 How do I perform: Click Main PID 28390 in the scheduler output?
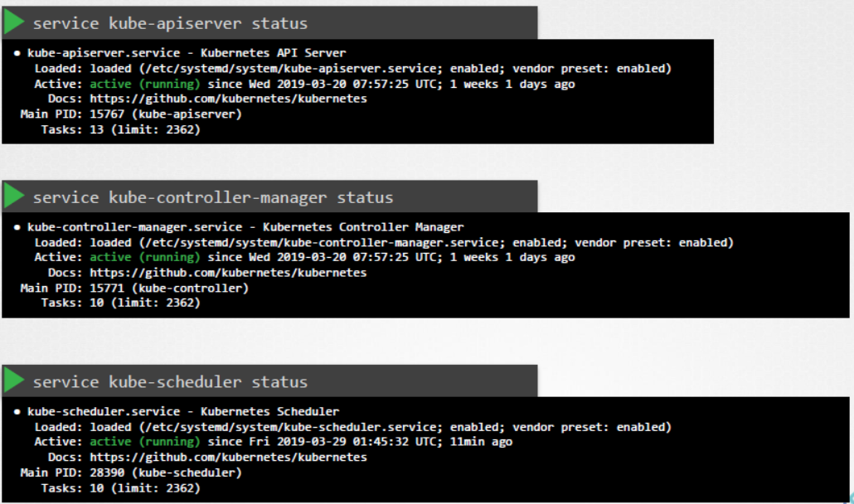104,473
